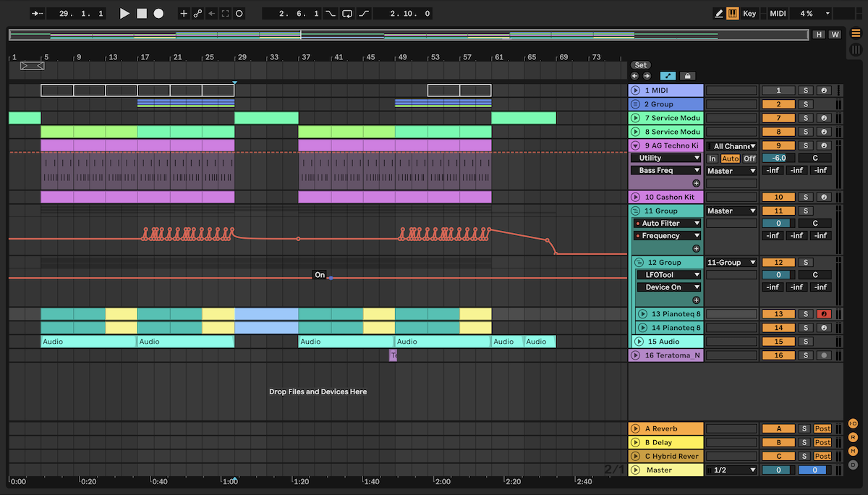Toggle Track 1 activator button
The image size is (868, 495).
(778, 90)
